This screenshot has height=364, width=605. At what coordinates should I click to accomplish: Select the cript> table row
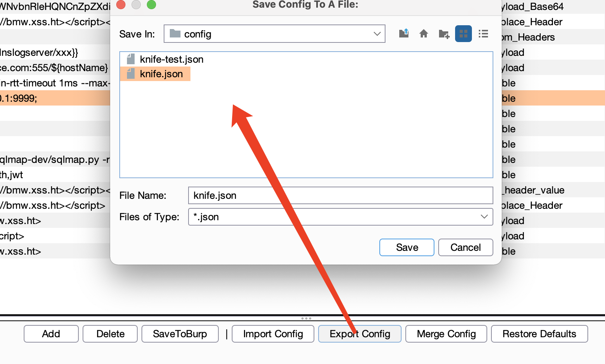55,236
